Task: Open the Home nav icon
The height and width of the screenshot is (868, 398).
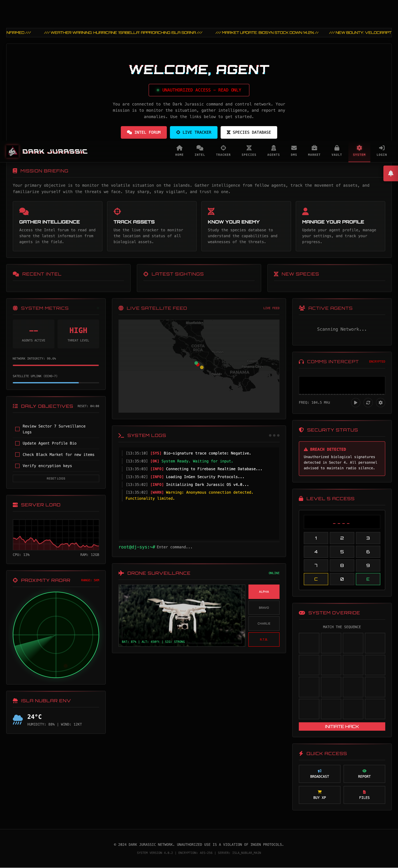Action: point(179,151)
